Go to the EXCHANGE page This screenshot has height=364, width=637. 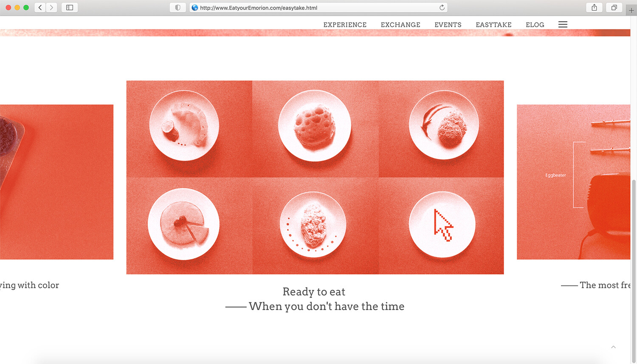400,25
